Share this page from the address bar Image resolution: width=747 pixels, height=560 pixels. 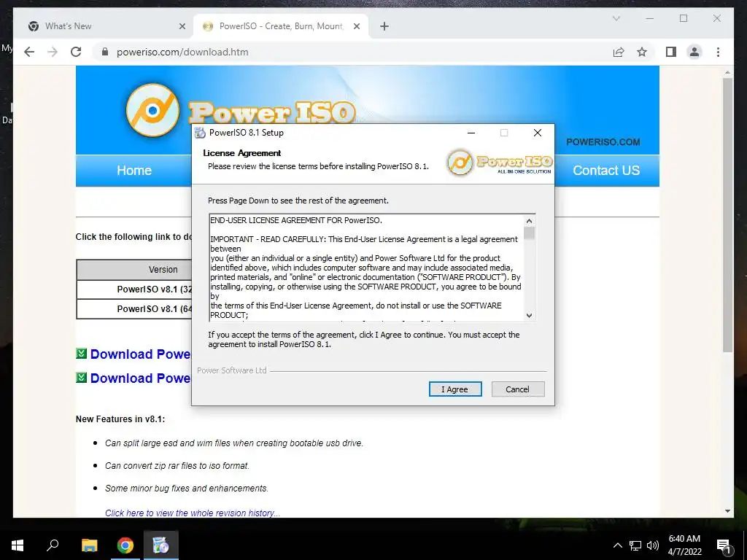(x=619, y=52)
